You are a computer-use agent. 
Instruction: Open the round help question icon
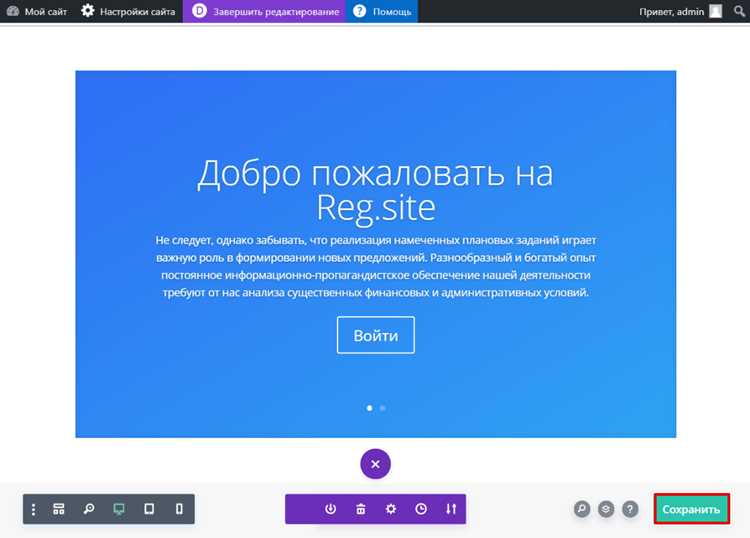630,509
